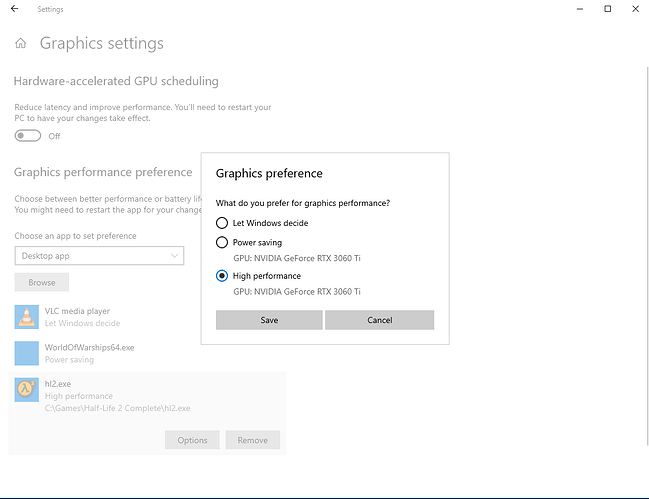This screenshot has width=649, height=499.
Task: Save the graphics preference
Action: click(x=269, y=320)
